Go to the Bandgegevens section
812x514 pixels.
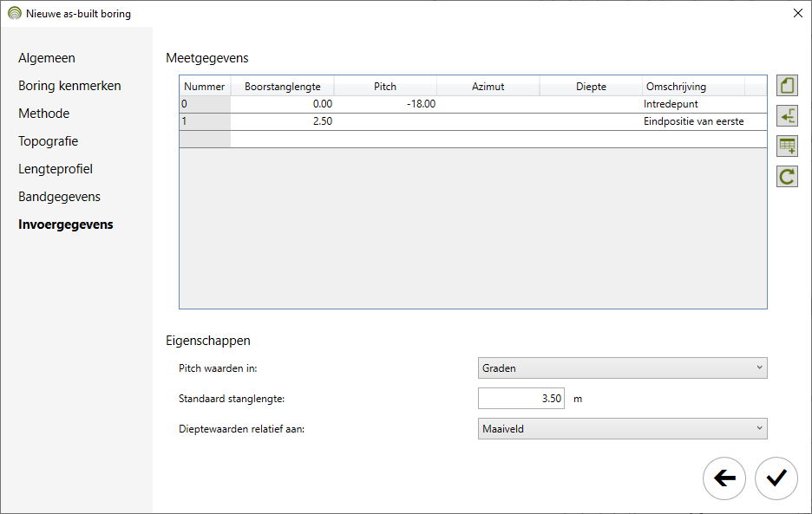coord(59,197)
